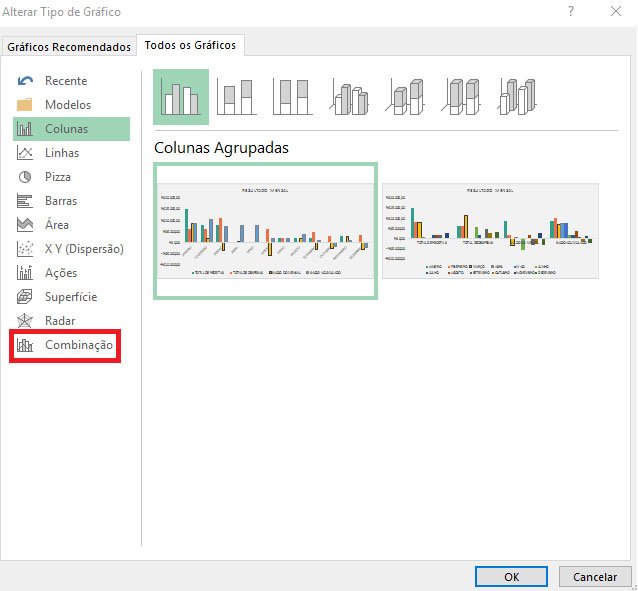Click the Clustered Column subtype icon
Viewport: 638px width, 591px height.
pyautogui.click(x=181, y=97)
